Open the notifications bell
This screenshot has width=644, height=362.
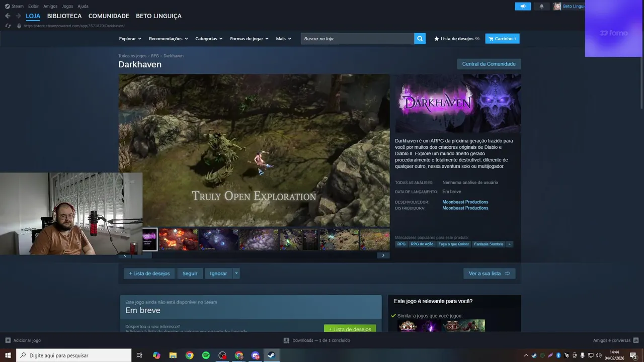[x=541, y=6]
